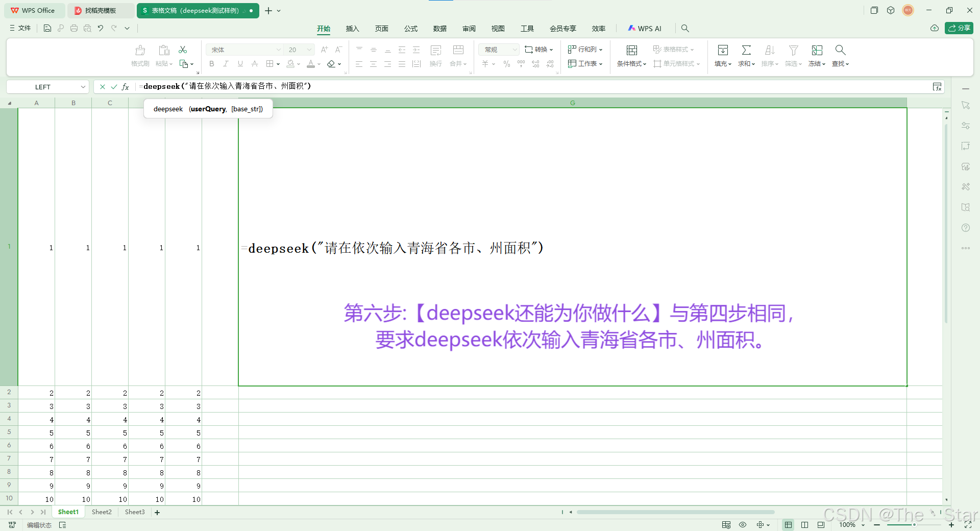The height and width of the screenshot is (531, 980).
Task: Click the Save icon in quick access bar
Action: [x=47, y=28]
